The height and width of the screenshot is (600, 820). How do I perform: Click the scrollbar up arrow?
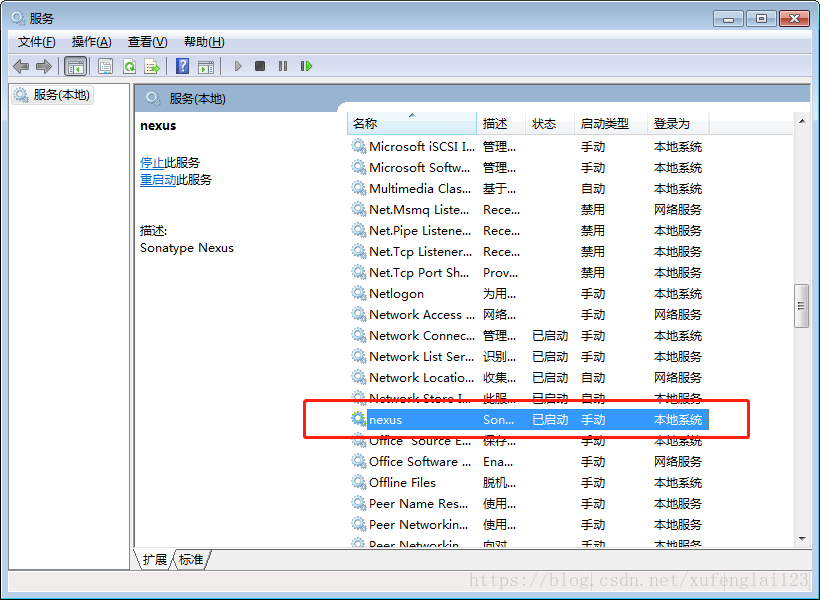pyautogui.click(x=802, y=121)
